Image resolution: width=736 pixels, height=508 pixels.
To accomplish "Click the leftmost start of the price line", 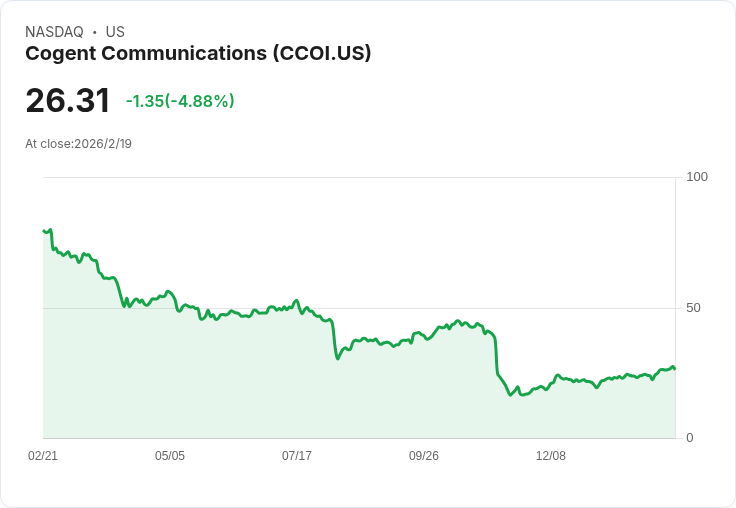I will click(44, 231).
